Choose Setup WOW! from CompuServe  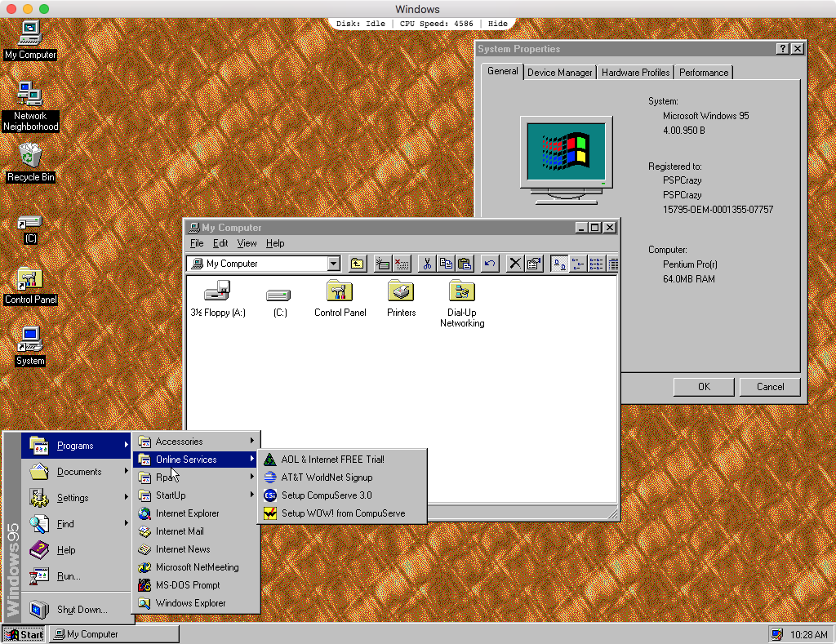pos(342,513)
